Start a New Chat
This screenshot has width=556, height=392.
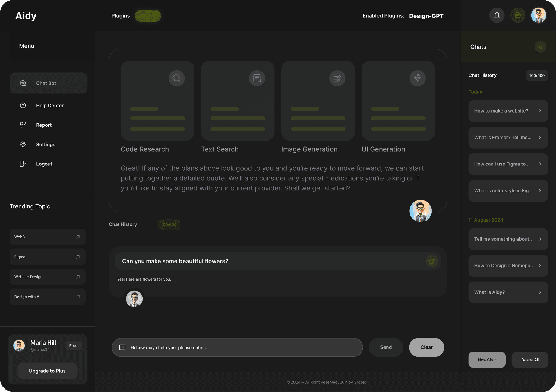[x=487, y=359]
